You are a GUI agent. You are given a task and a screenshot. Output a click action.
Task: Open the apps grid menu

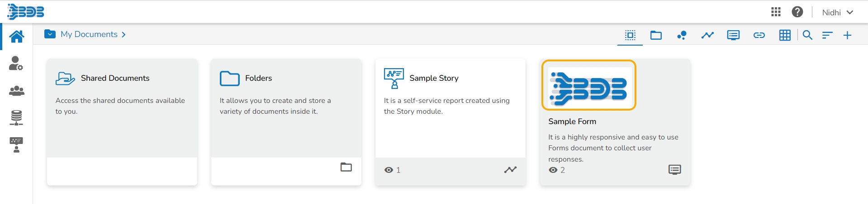point(776,12)
